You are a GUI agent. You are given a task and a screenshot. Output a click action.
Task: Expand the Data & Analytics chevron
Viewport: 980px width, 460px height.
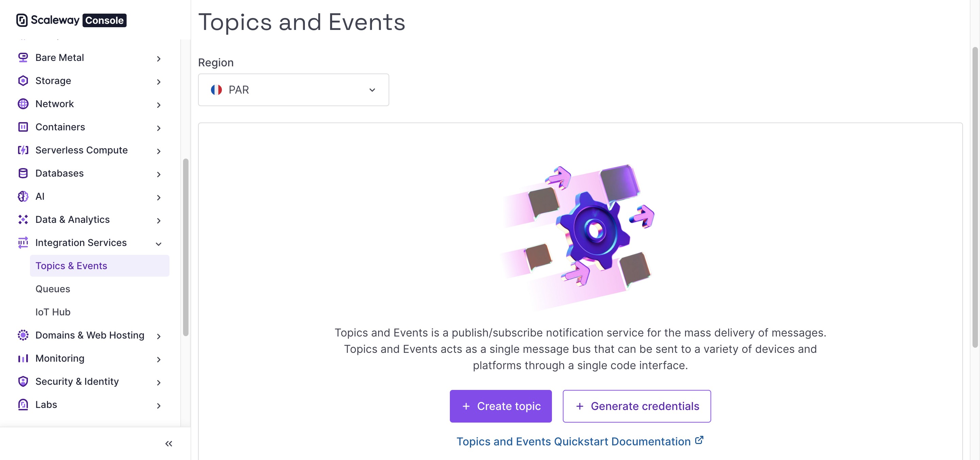[159, 220]
